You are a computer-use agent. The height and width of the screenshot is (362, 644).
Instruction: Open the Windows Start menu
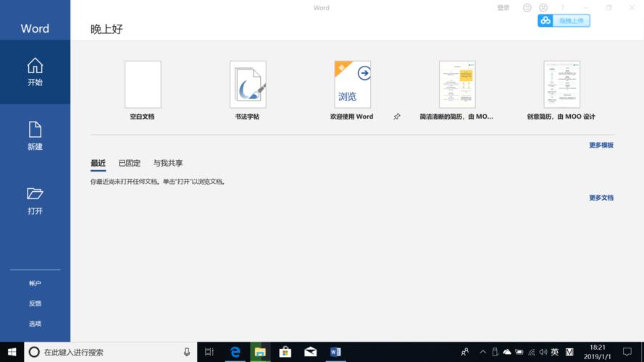(12, 352)
